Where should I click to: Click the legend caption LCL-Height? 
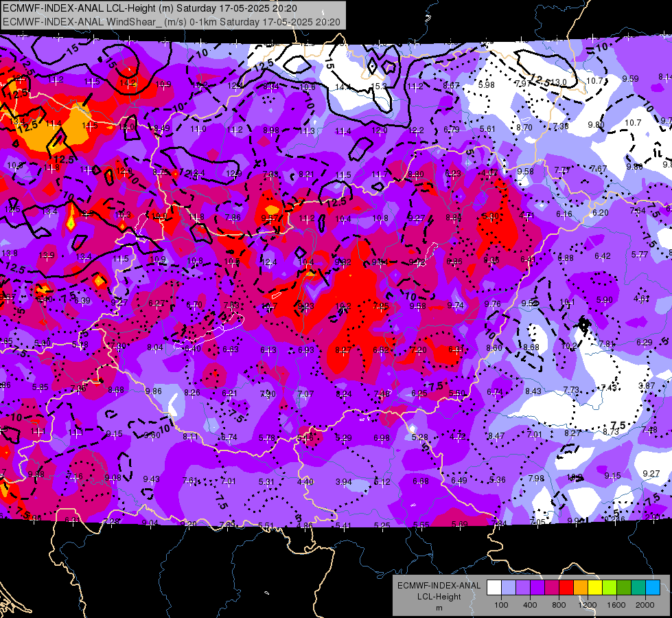pyautogui.click(x=439, y=597)
